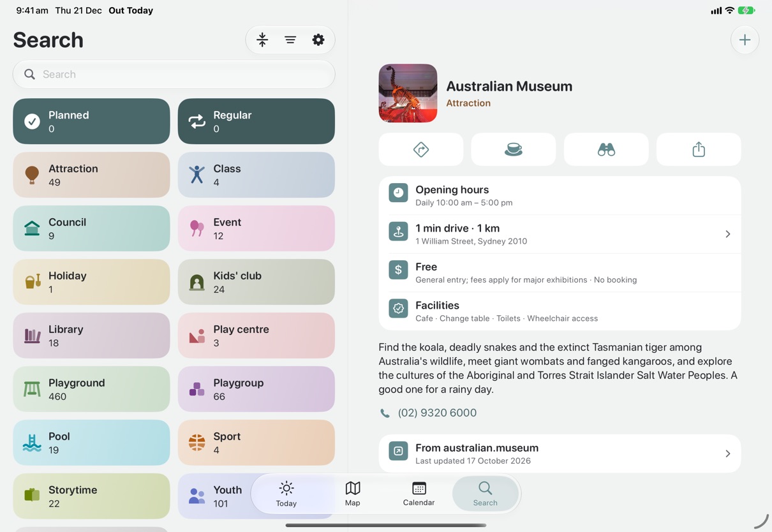
Task: Tap the phone icon
Action: (385, 413)
